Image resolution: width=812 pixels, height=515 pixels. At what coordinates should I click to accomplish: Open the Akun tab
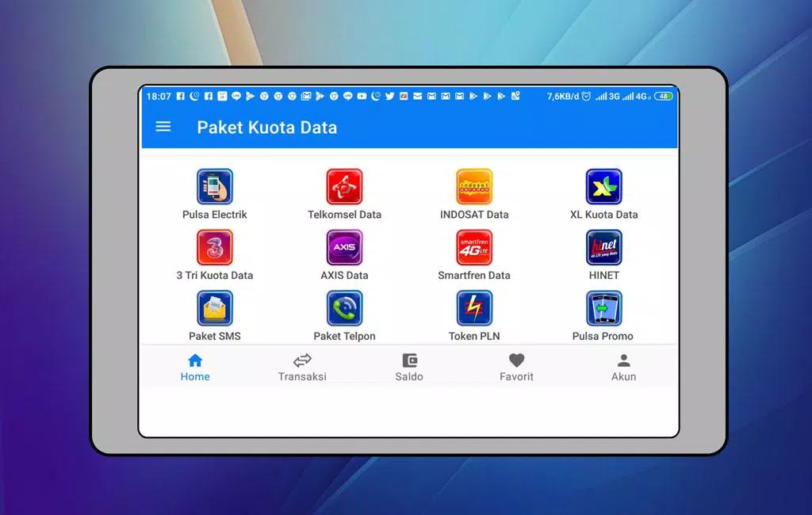tap(623, 368)
